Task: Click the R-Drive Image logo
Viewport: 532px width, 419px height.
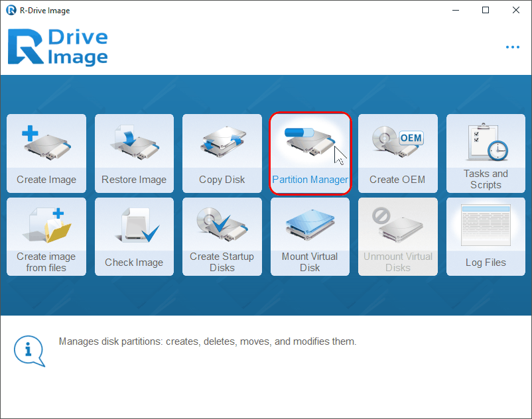Action: 58,47
